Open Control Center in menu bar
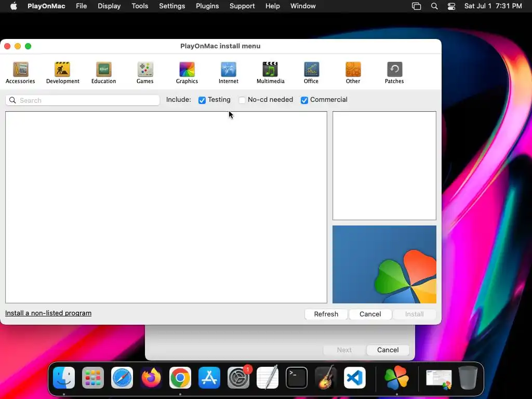Viewport: 532px width, 399px height. (451, 6)
